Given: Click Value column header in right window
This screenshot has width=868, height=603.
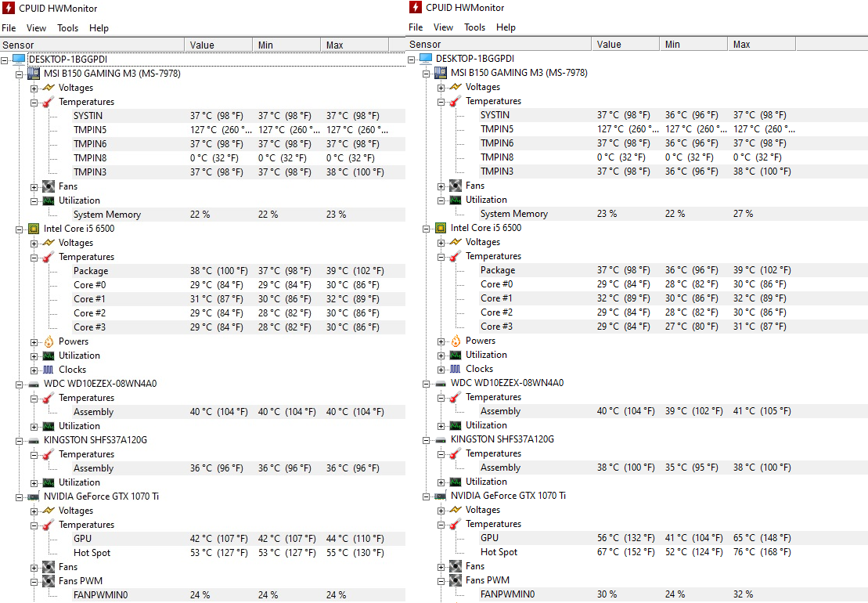Looking at the screenshot, I should click(625, 45).
